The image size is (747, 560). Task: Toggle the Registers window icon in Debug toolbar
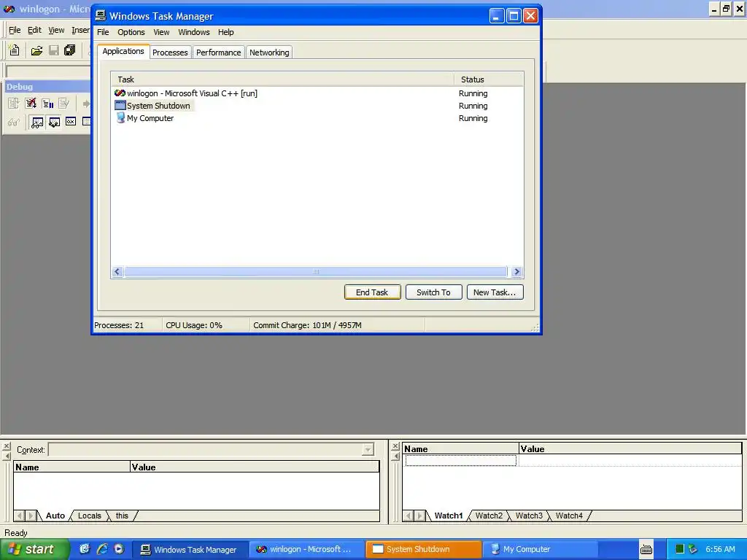[x=71, y=122]
